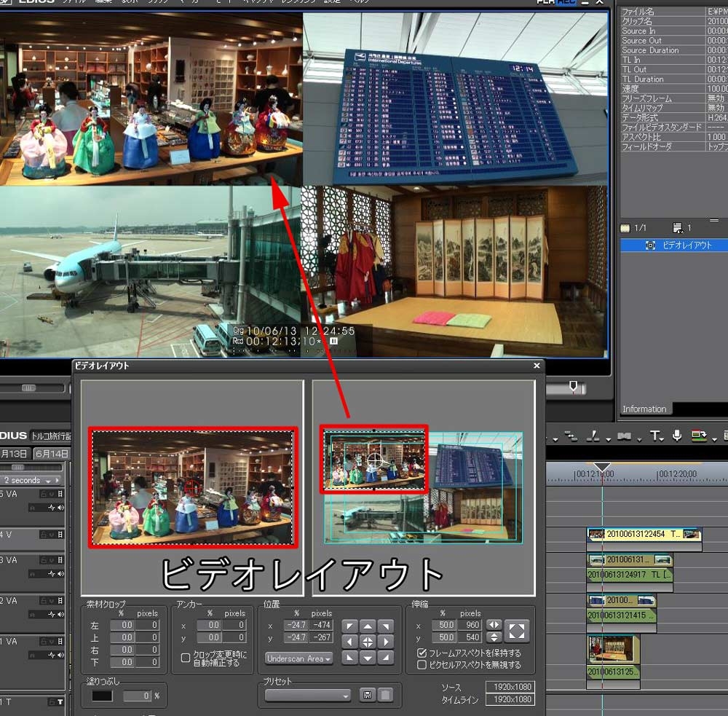The width and height of the screenshot is (728, 716).
Task: Enable ピクセルアスペクトを無視する checkbox
Action: [422, 665]
